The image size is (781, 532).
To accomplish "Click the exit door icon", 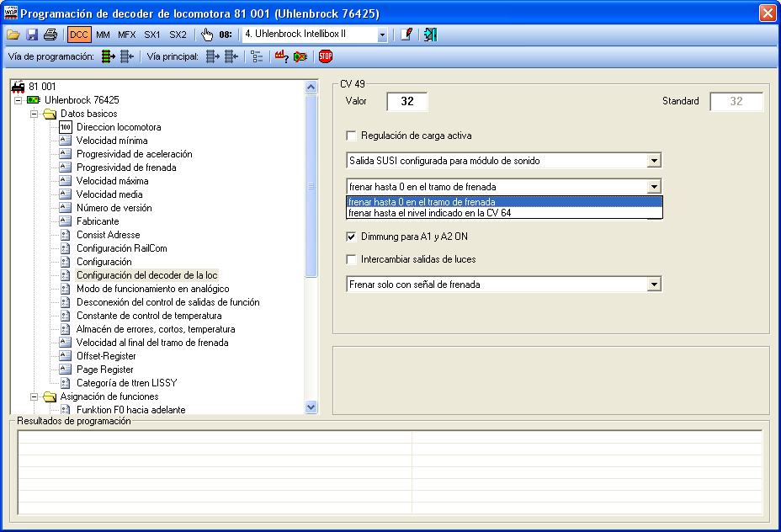I will (x=430, y=35).
